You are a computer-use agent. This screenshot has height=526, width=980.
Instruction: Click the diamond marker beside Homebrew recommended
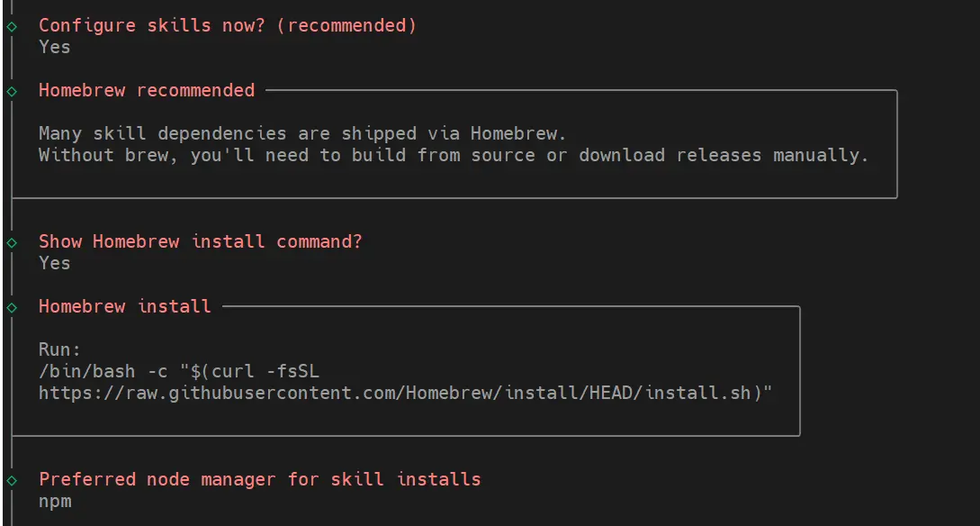12,91
